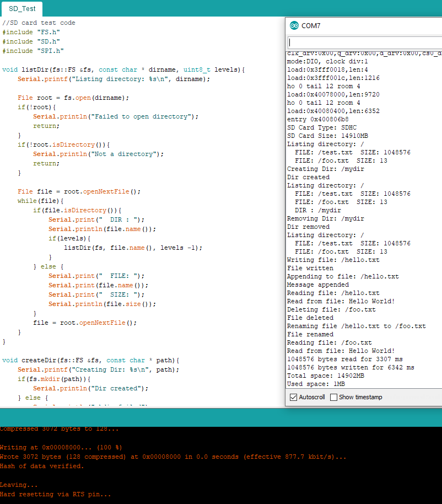Click the void createDir function declaration line

pyautogui.click(x=91, y=360)
